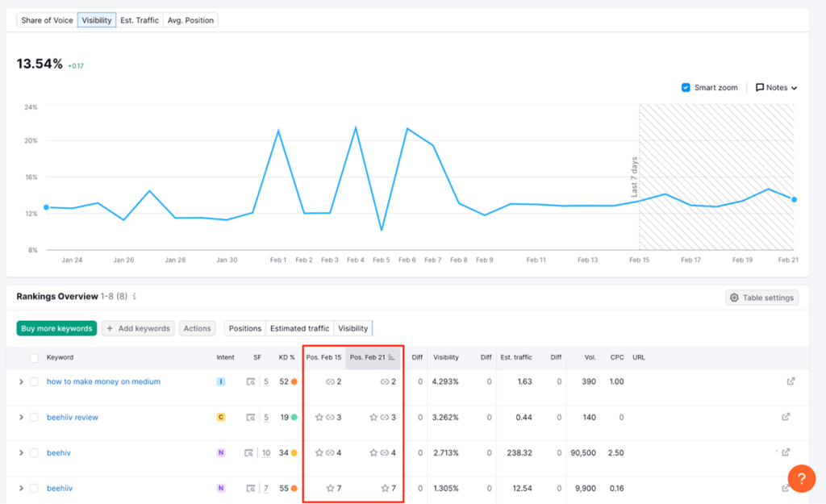
Task: Switch to the Share of Voice tab
Action: 46,20
